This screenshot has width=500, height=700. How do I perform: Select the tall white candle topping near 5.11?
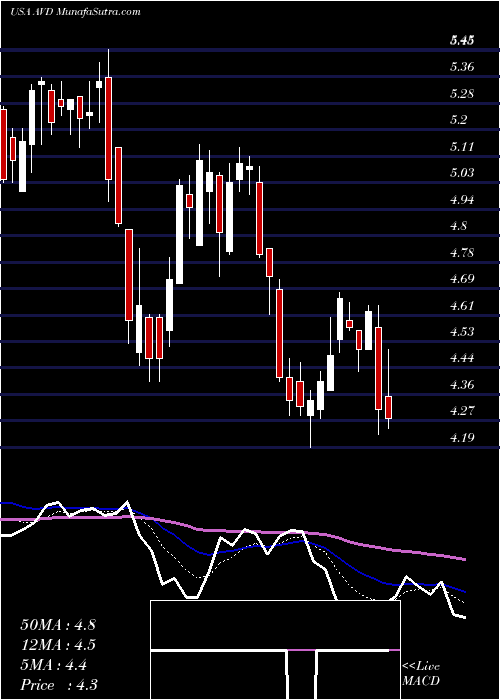pyautogui.click(x=200, y=203)
